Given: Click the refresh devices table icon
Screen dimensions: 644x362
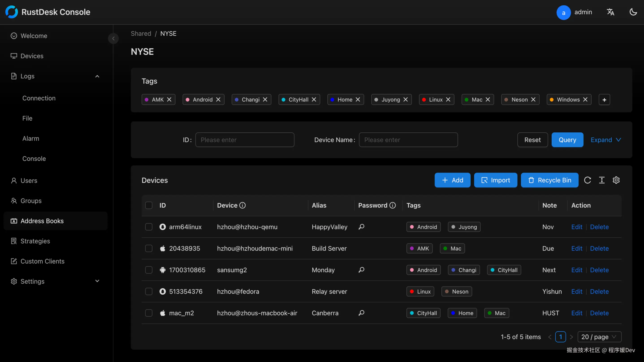Looking at the screenshot, I should click(587, 180).
